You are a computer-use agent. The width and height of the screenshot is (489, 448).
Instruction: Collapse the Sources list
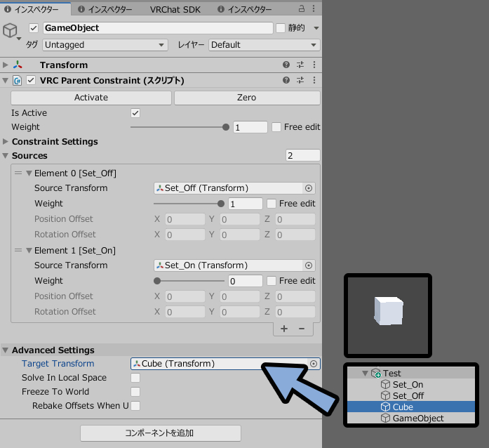(6, 156)
